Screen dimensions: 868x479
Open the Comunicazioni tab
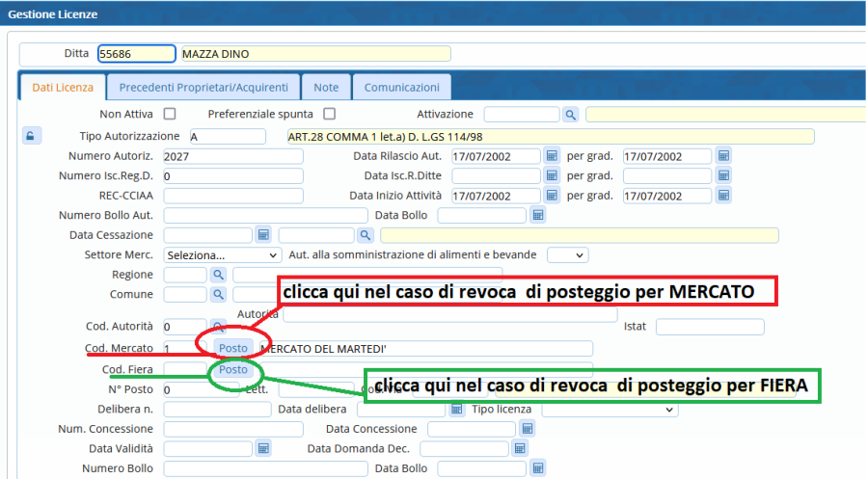[x=402, y=88]
